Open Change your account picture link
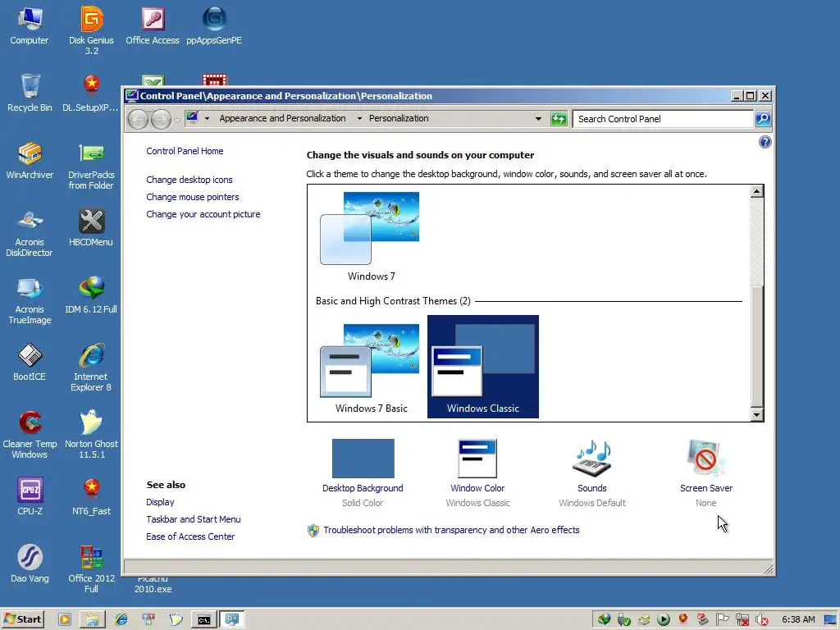The width and height of the screenshot is (840, 630). coord(203,214)
